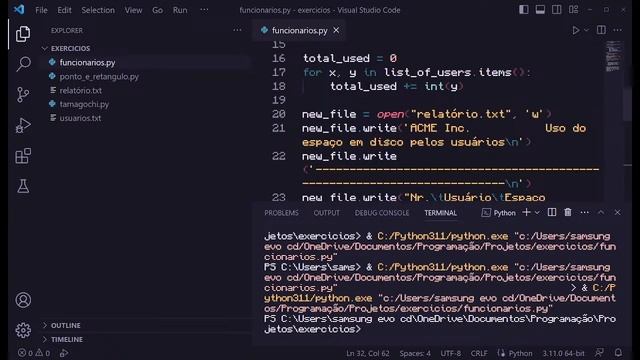Open tamagochi.py file
Image resolution: width=640 pixels, height=360 pixels.
pyautogui.click(x=84, y=104)
